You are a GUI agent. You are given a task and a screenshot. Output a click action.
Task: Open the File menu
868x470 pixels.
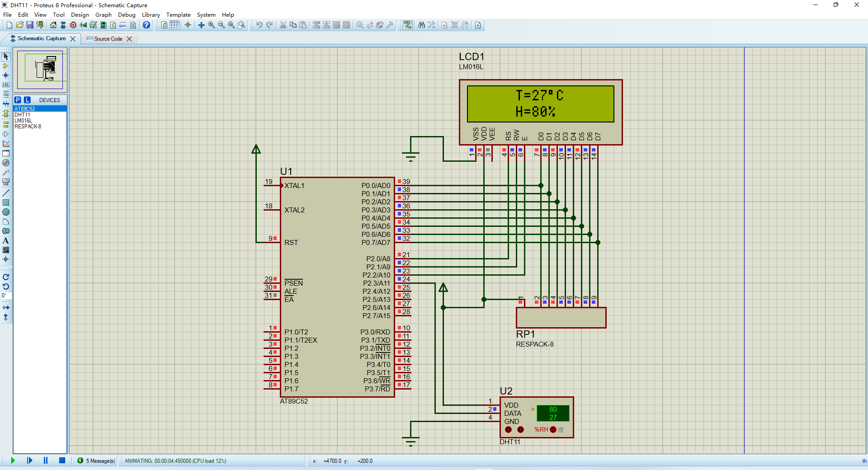(x=7, y=14)
